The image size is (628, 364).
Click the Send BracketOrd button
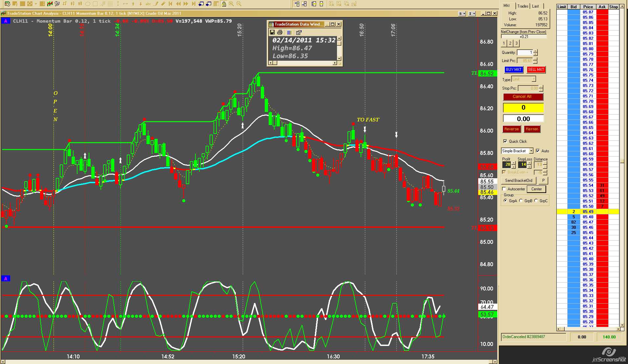[x=519, y=180]
